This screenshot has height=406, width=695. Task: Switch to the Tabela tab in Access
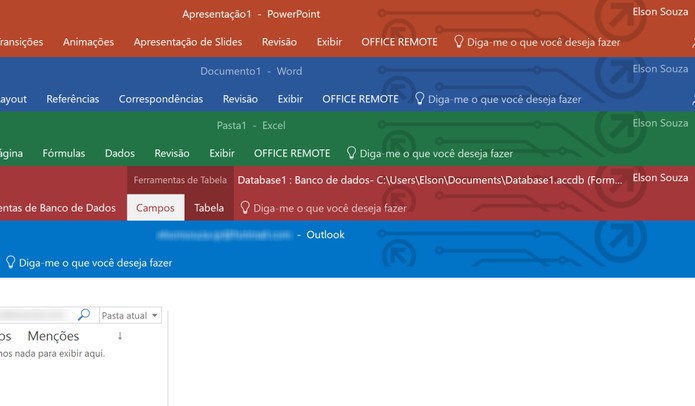(209, 208)
